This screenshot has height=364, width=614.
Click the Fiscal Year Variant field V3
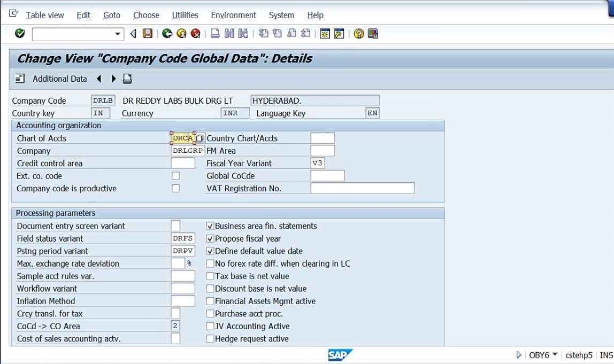pyautogui.click(x=318, y=163)
